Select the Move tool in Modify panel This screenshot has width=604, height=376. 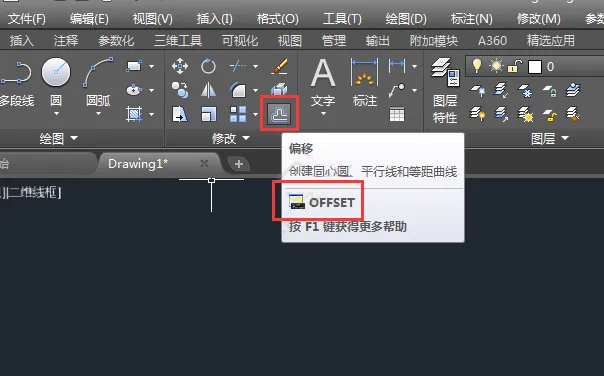pos(180,66)
